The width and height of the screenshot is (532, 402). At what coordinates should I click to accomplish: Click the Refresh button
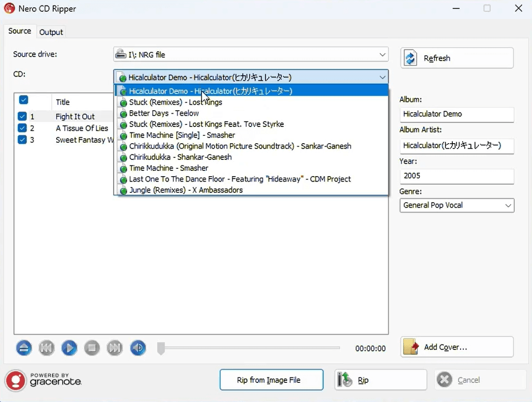pyautogui.click(x=457, y=58)
